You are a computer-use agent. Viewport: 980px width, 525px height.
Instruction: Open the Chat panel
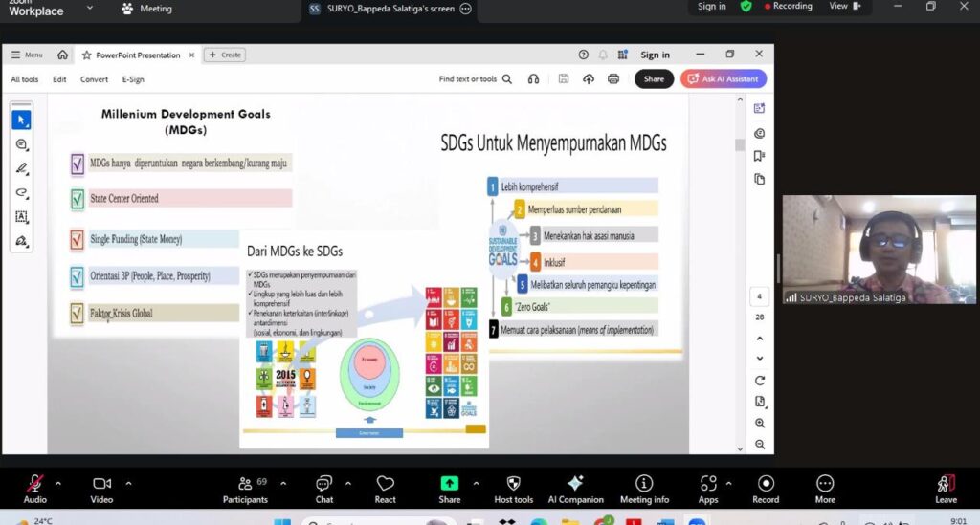(324, 489)
